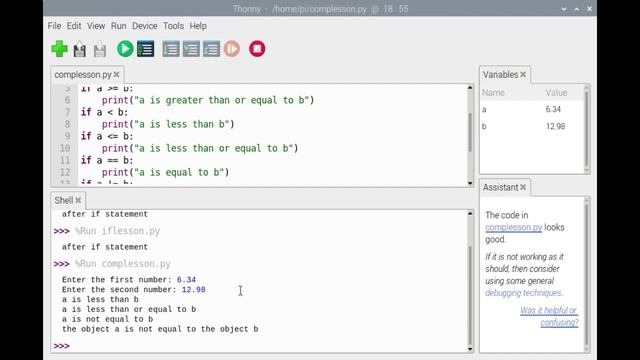The height and width of the screenshot is (360, 640).
Task: Save the current file with save icon
Action: tap(100, 49)
